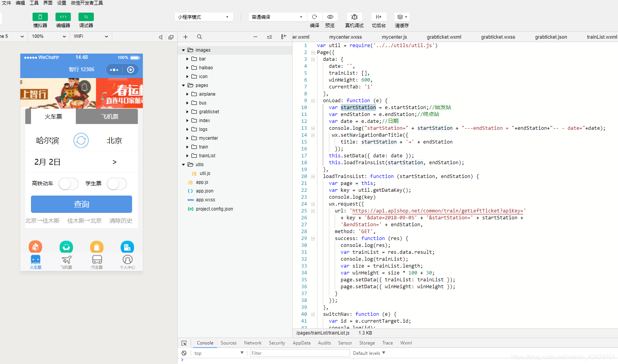Viewport: 618px width, 364px height.
Task: Add a new file with plus icon
Action: tap(185, 37)
